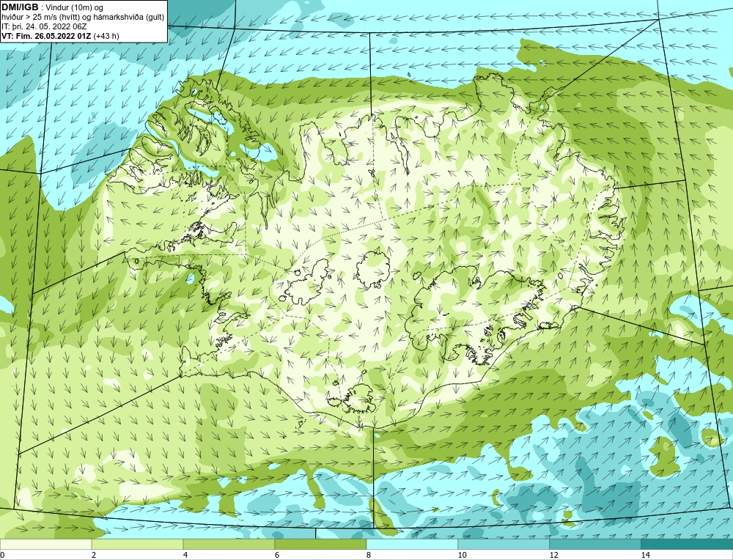Viewport: 733px width, 560px height.
Task: Click the darkest teal swatch above 14 m/s
Action: (x=688, y=544)
